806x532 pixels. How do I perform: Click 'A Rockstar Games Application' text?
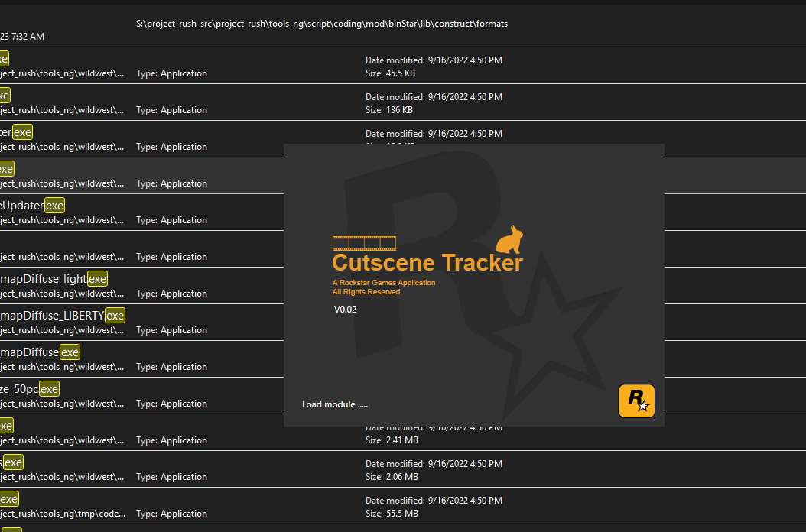(x=383, y=283)
